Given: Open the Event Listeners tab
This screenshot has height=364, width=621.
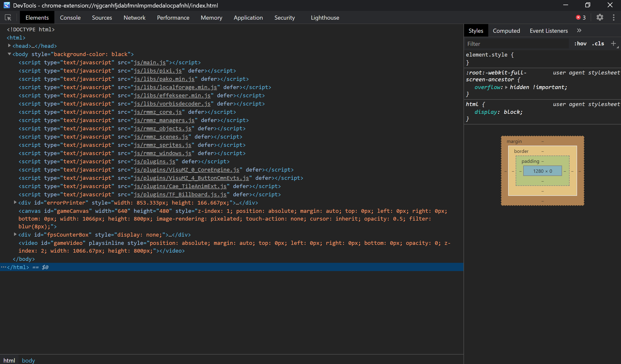Looking at the screenshot, I should 548,31.
